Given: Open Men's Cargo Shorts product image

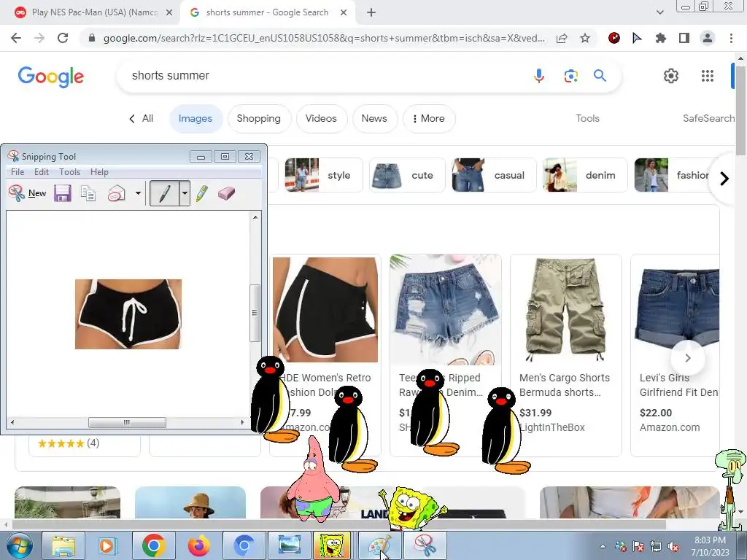Looking at the screenshot, I should pyautogui.click(x=565, y=310).
